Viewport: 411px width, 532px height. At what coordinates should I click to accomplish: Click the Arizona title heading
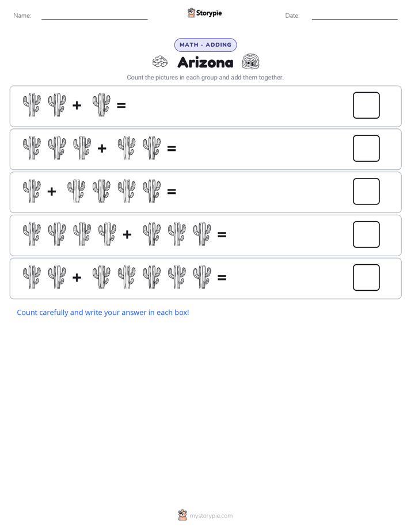(205, 62)
